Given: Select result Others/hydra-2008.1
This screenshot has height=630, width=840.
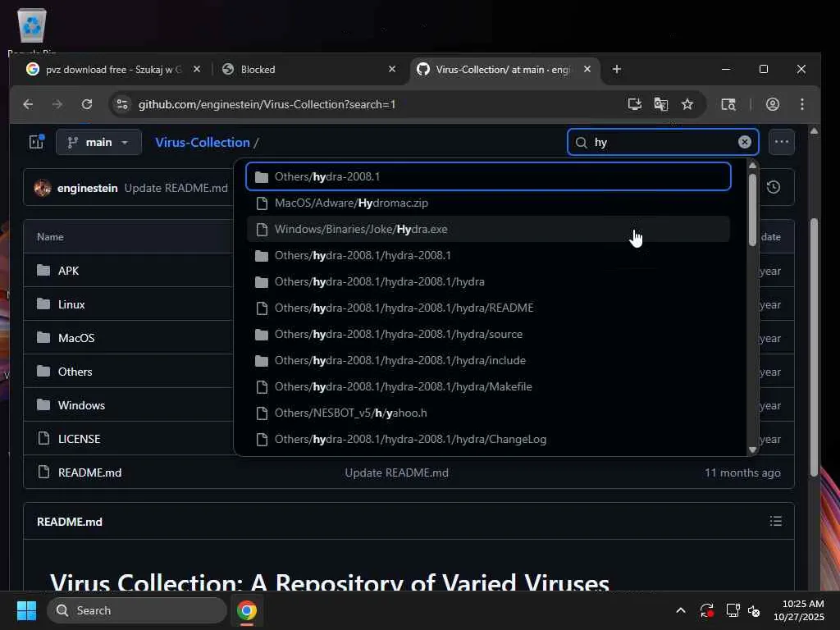Looking at the screenshot, I should 488,176.
